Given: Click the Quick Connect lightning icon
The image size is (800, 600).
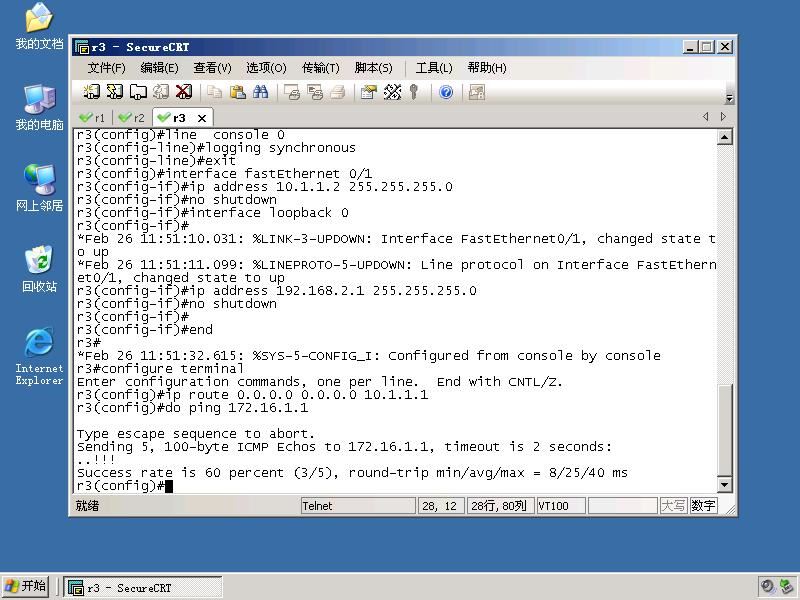Looking at the screenshot, I should click(115, 92).
